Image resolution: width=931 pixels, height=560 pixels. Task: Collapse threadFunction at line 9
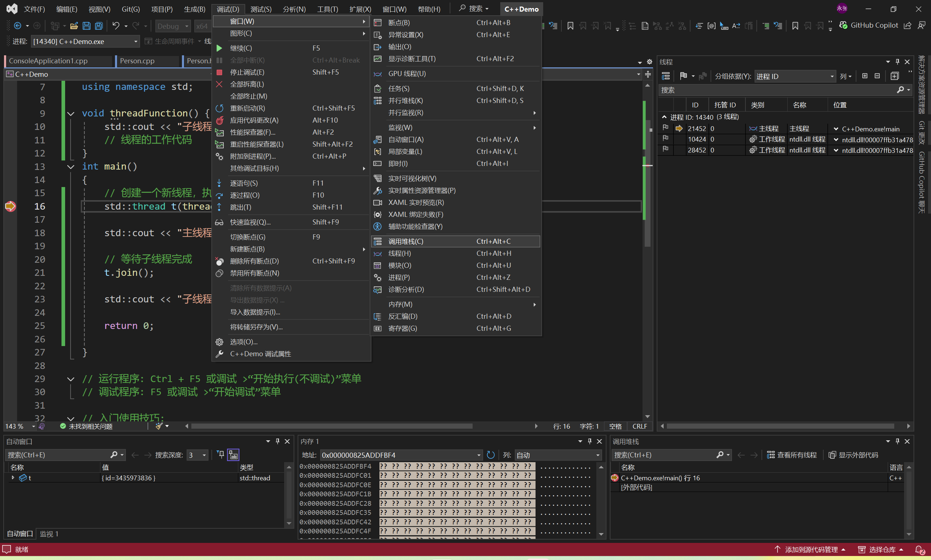click(x=71, y=114)
